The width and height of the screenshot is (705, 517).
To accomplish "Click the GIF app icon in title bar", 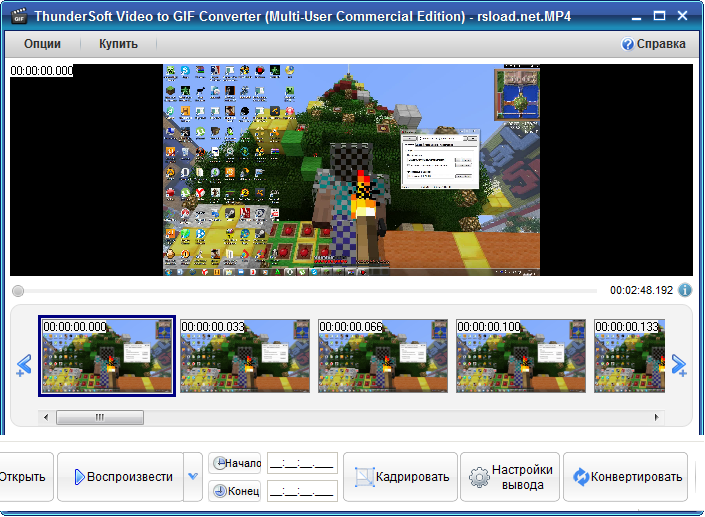I will coord(19,17).
